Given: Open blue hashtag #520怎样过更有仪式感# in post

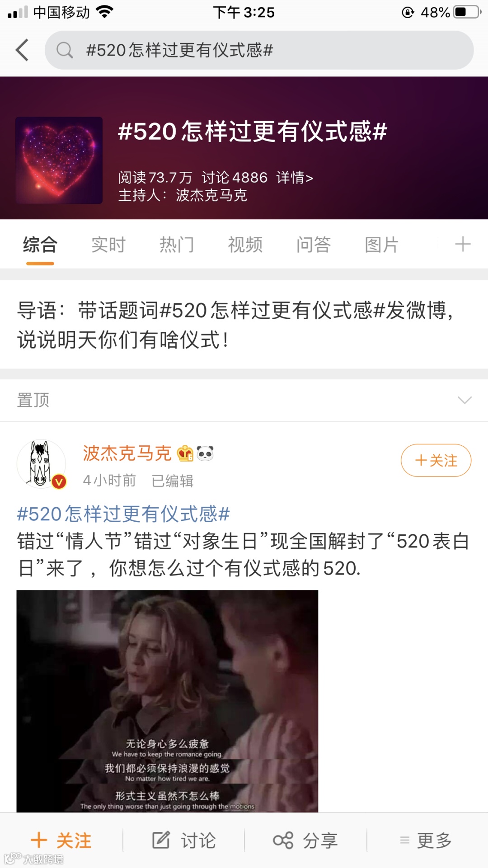Looking at the screenshot, I should (x=123, y=514).
